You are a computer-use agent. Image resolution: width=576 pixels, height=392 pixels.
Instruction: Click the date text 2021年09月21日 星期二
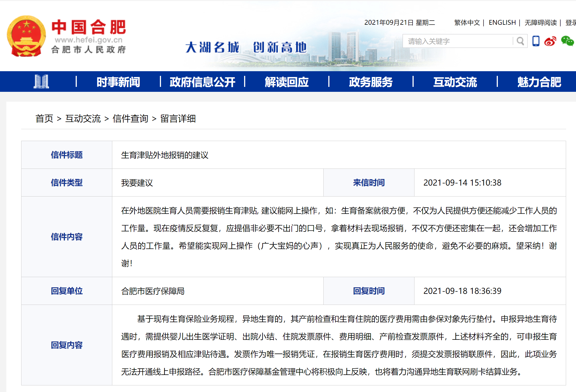tap(400, 23)
